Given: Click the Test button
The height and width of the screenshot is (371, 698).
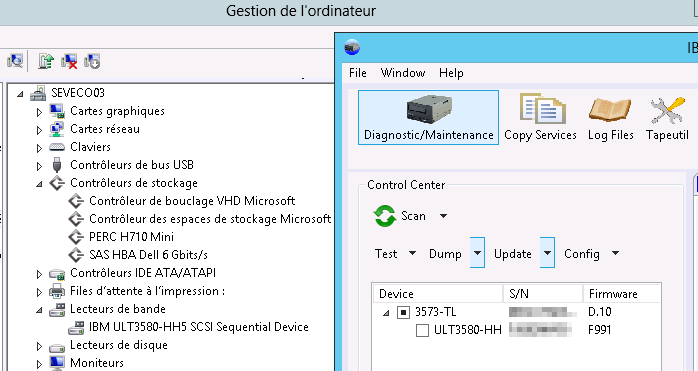Looking at the screenshot, I should (386, 253).
